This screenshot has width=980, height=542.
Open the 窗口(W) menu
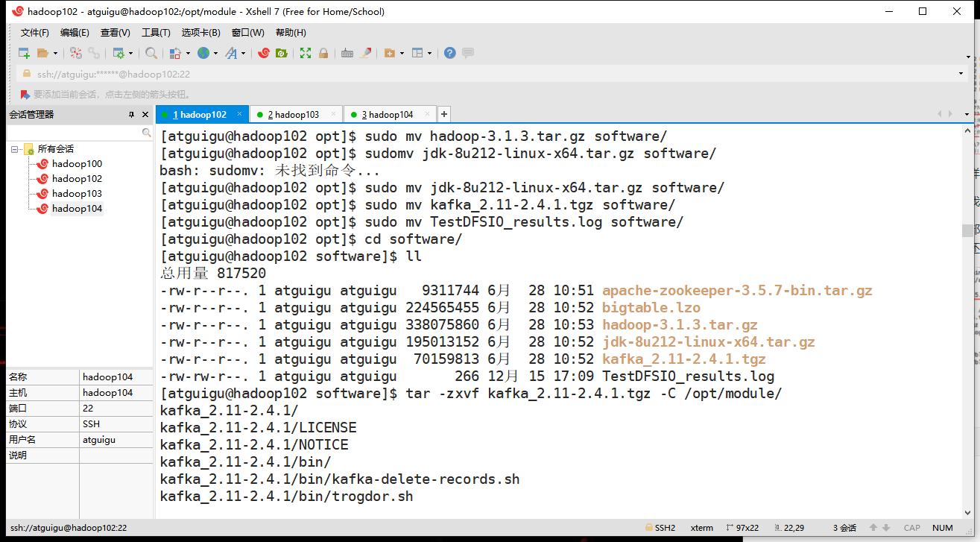[247, 33]
